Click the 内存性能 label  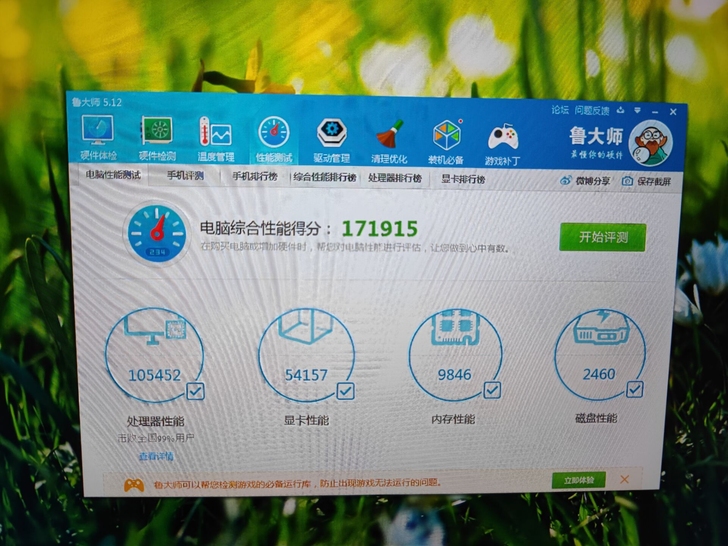[x=453, y=419]
